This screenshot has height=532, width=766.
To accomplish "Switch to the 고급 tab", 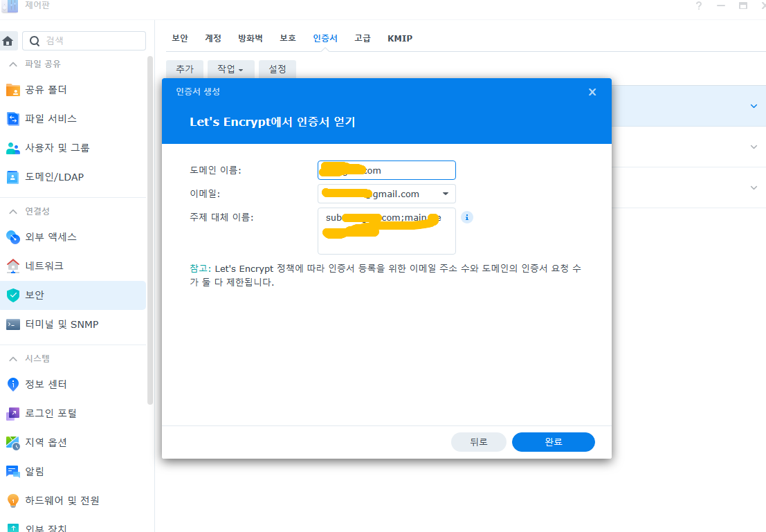I will coord(363,38).
